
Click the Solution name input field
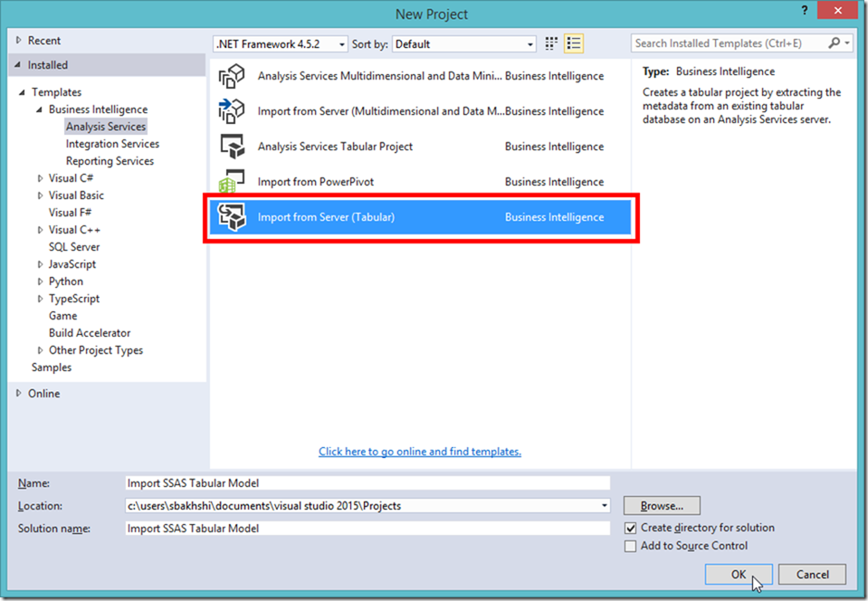[367, 529]
